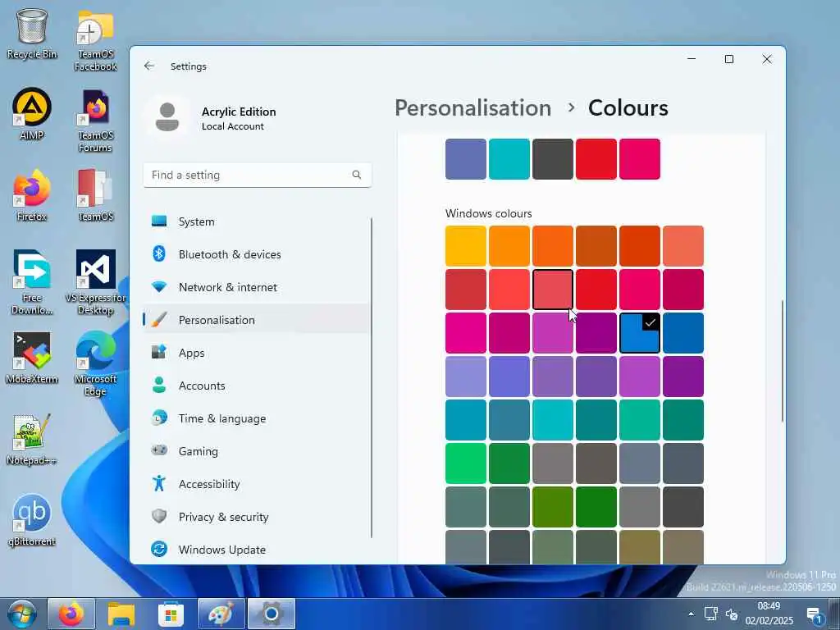Open Bluetooth & devices settings

256,254
